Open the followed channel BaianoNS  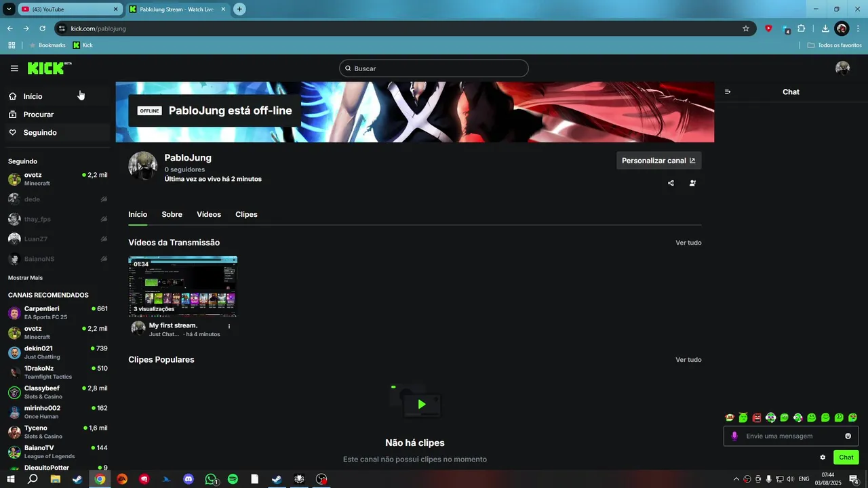[58, 259]
